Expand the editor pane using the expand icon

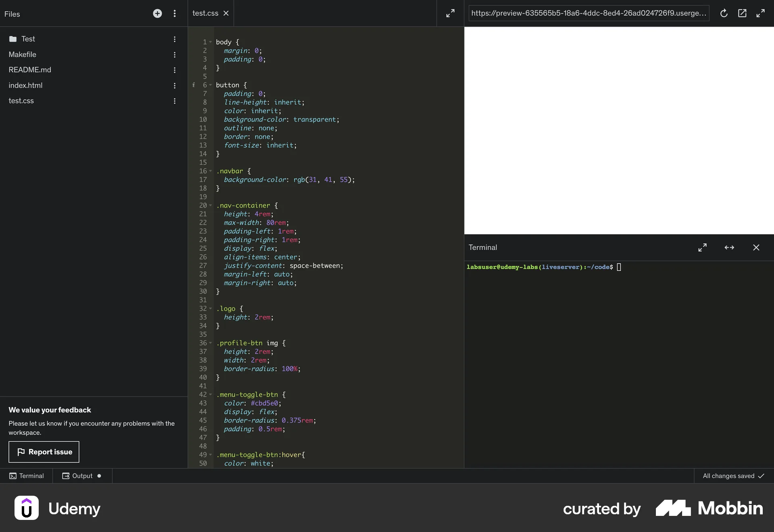pos(449,13)
